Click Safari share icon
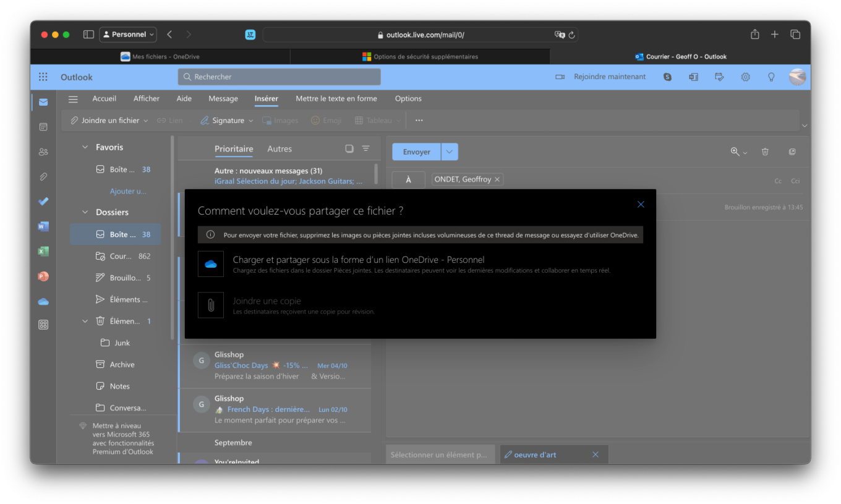 (x=754, y=35)
